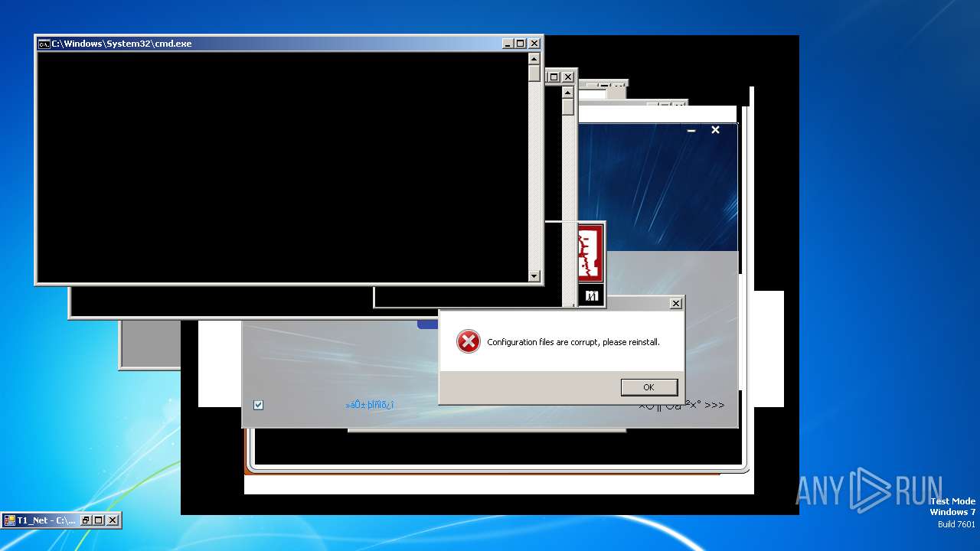Click scrollbar thumb of second console window
The width and height of the screenshot is (980, 551).
point(567,107)
